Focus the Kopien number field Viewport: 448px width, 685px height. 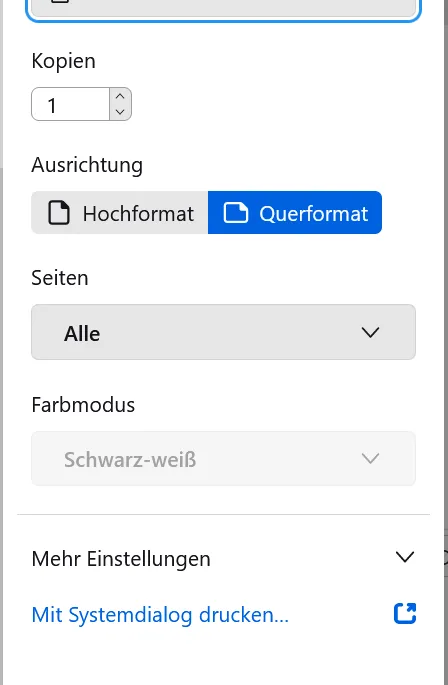tap(70, 104)
